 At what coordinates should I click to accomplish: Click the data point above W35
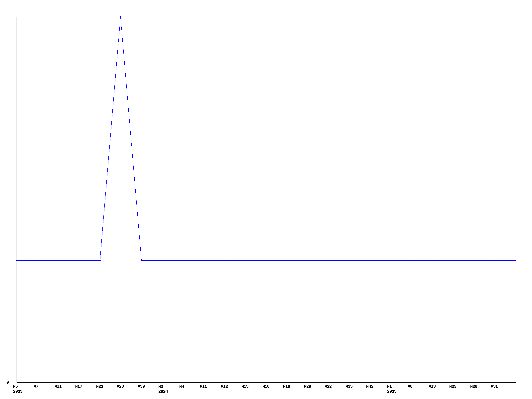(349, 260)
